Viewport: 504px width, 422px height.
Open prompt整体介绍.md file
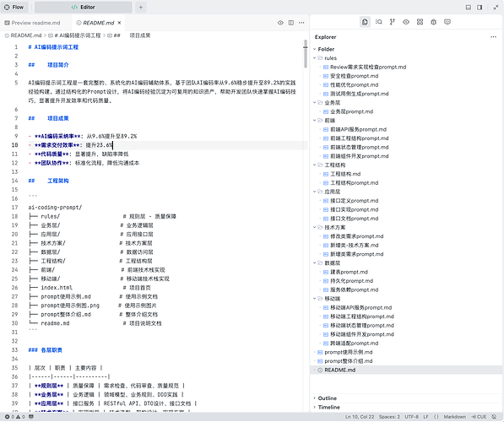click(x=348, y=361)
